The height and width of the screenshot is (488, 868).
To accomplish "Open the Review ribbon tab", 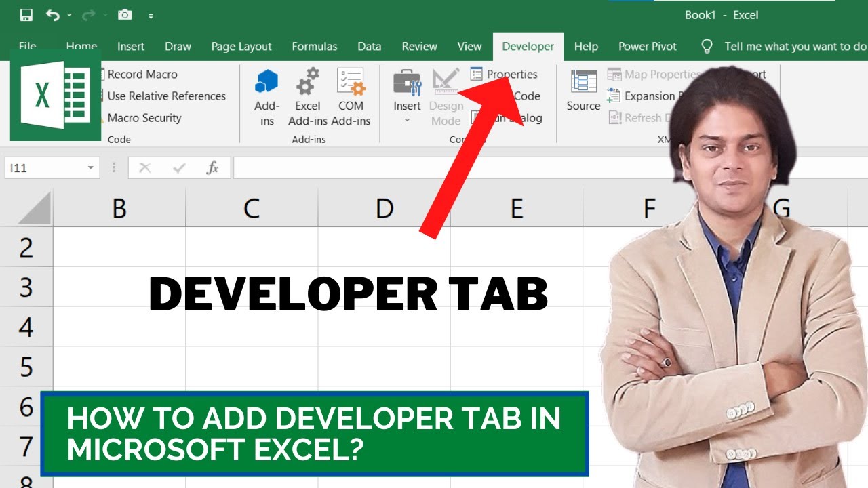I will [x=419, y=47].
